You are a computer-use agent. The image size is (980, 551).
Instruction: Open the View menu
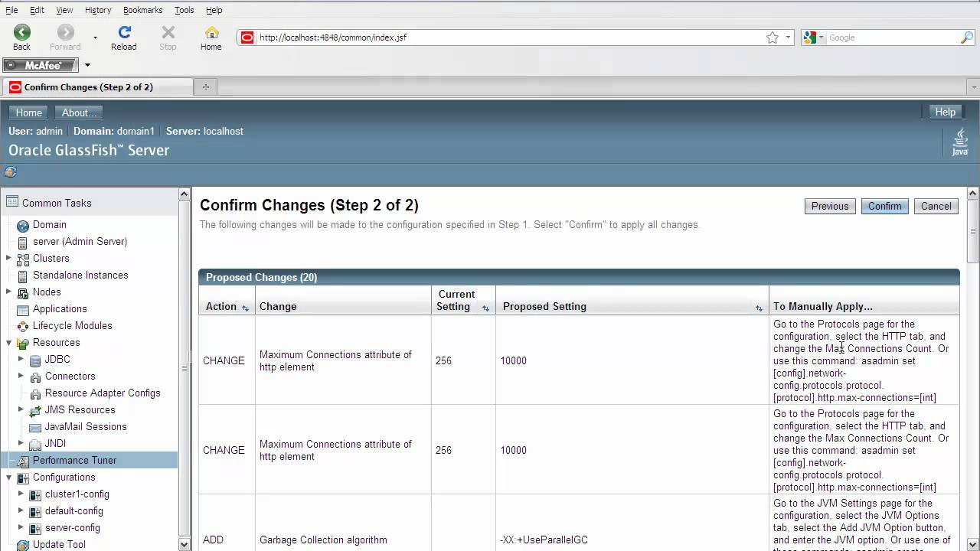coord(64,10)
